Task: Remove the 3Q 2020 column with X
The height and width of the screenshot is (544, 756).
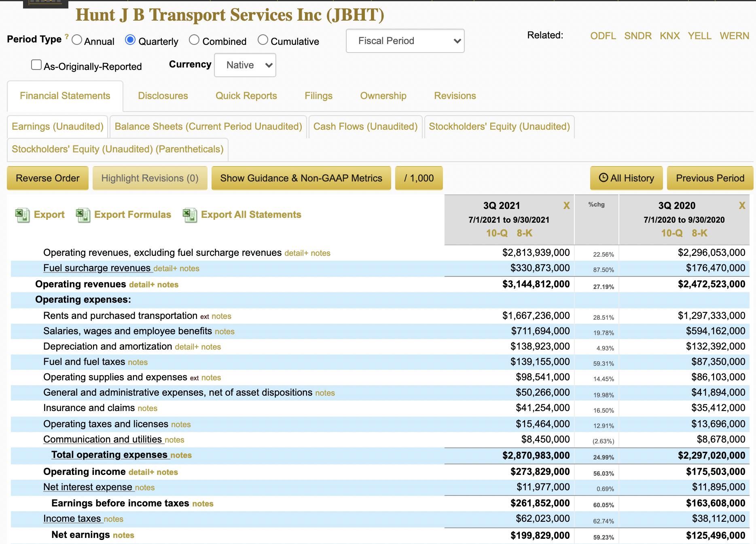Action: (742, 206)
